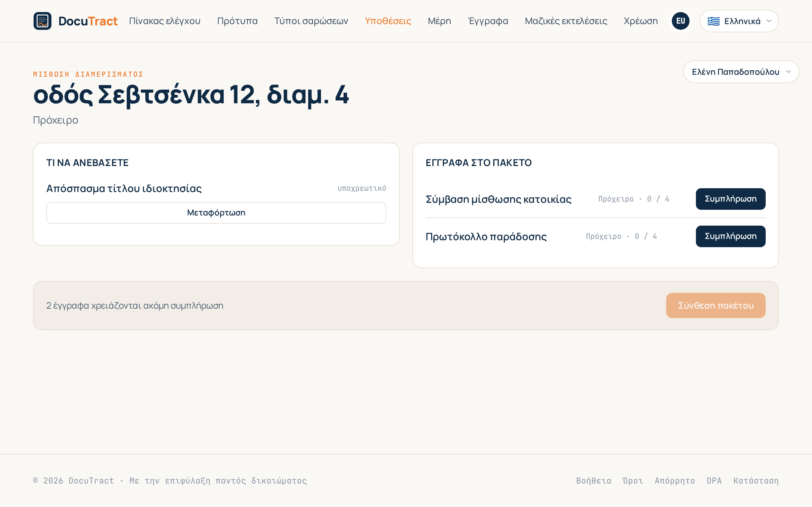Click the Greek flag icon

click(x=713, y=21)
